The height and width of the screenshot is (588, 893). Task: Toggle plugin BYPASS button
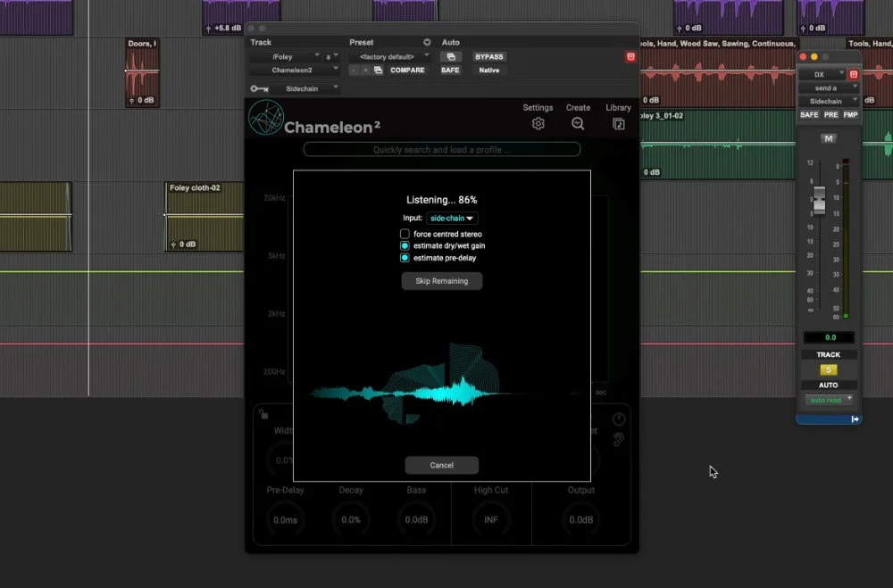[488, 56]
